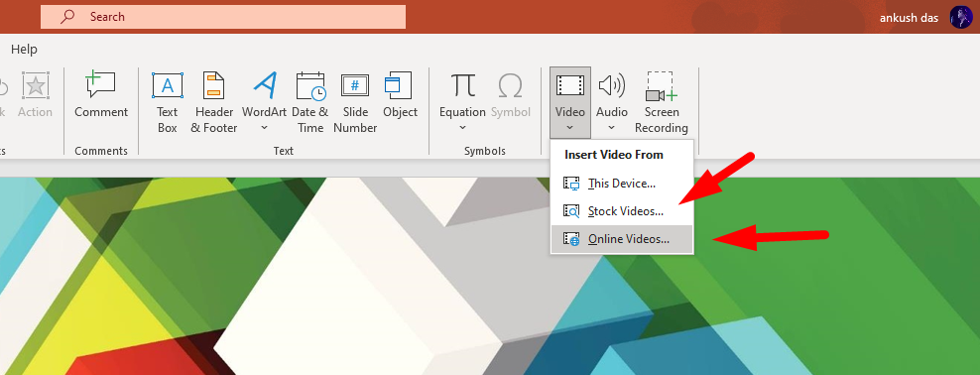This screenshot has width=980, height=375.
Task: Start a Screen Recording
Action: click(x=662, y=103)
